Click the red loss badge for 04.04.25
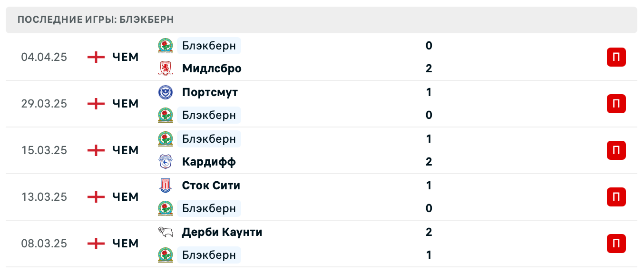 pyautogui.click(x=616, y=57)
